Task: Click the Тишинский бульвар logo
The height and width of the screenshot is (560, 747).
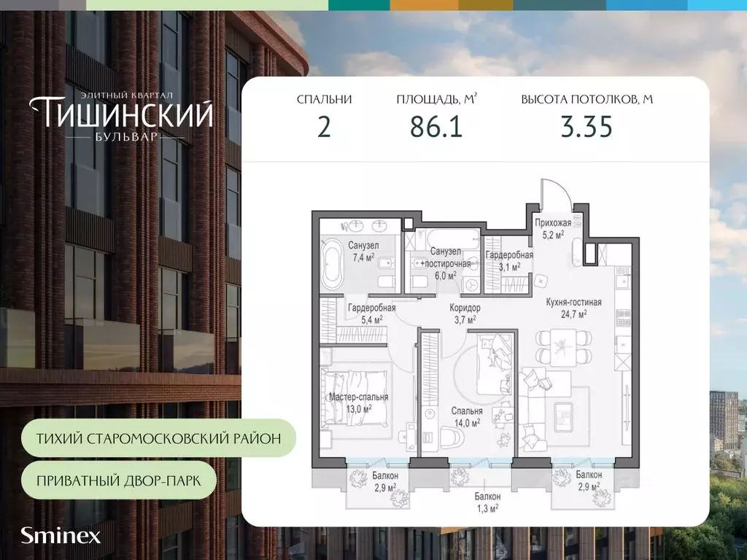Action: [122, 116]
